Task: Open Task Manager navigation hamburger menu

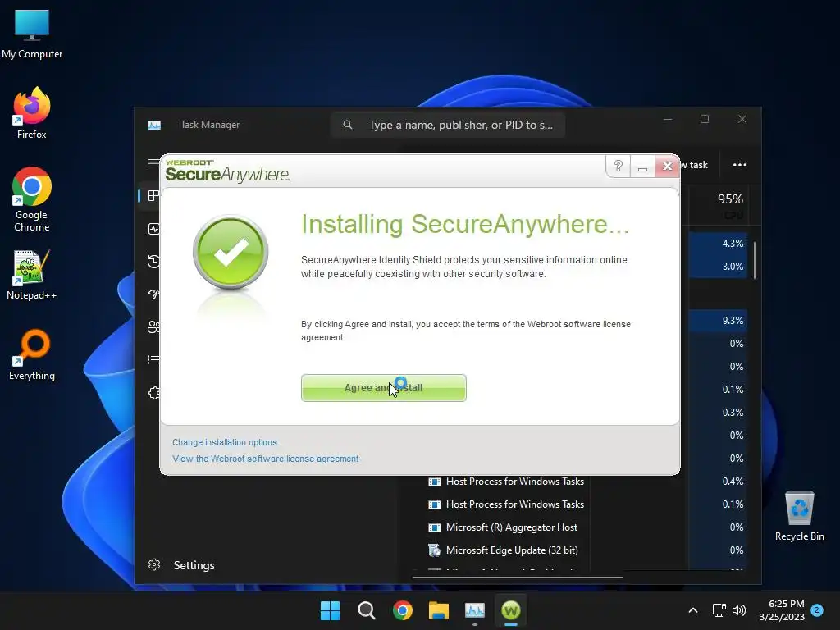Action: (x=153, y=163)
